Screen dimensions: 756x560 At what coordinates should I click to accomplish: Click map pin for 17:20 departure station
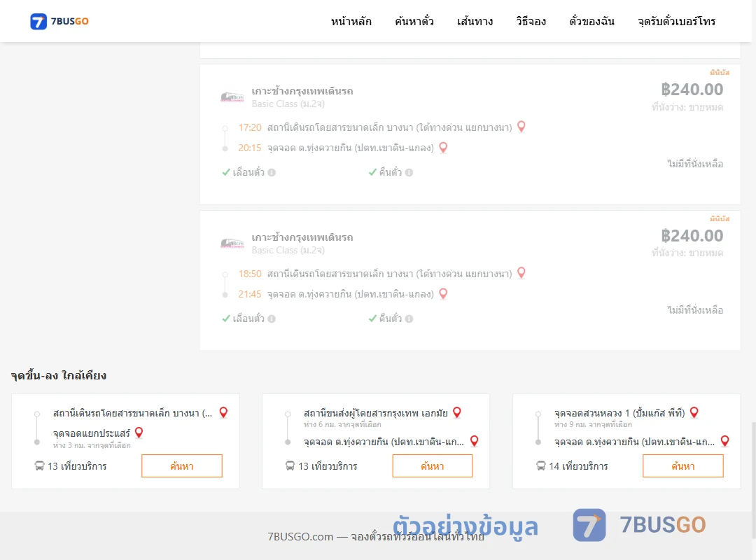[521, 127]
